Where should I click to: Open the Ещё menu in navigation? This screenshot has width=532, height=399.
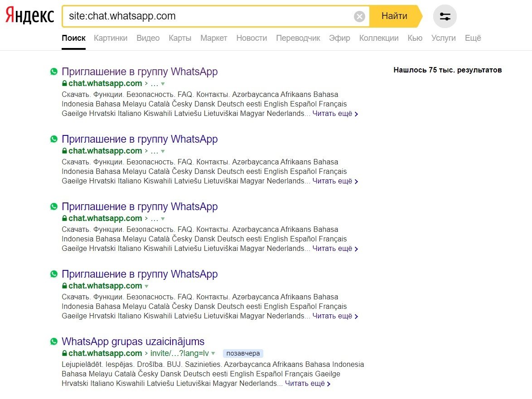tap(473, 38)
